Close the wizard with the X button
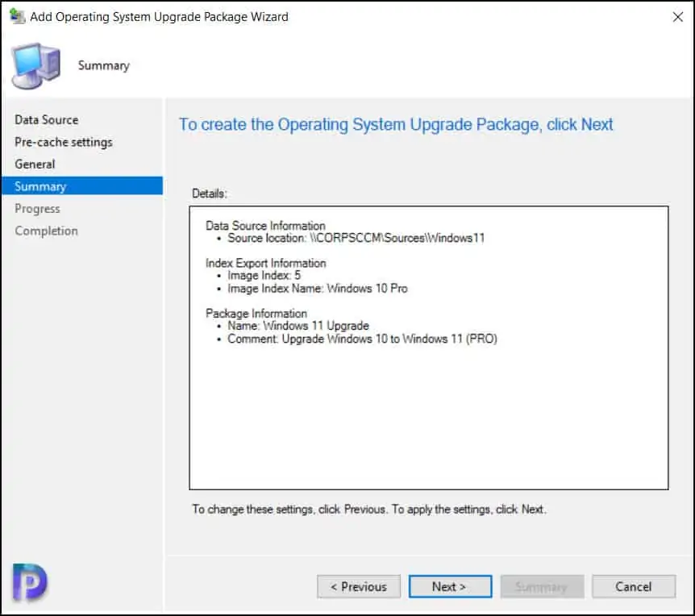The image size is (695, 616). 677,17
